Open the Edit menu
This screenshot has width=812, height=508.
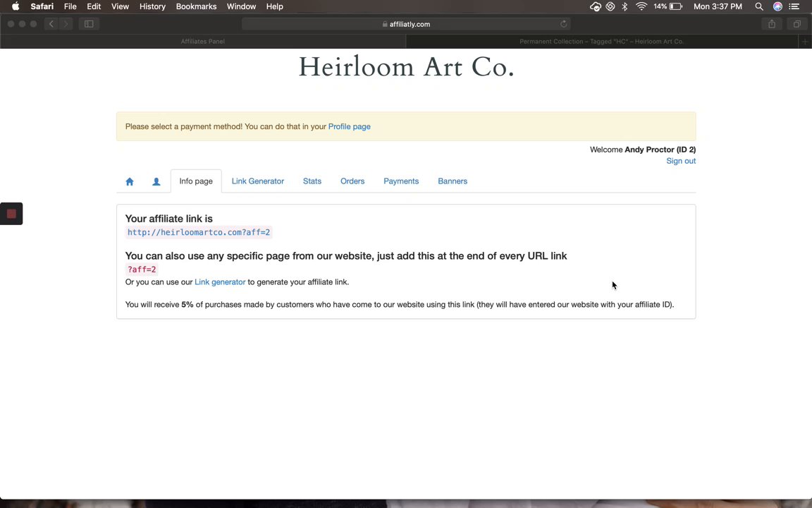[x=94, y=6]
